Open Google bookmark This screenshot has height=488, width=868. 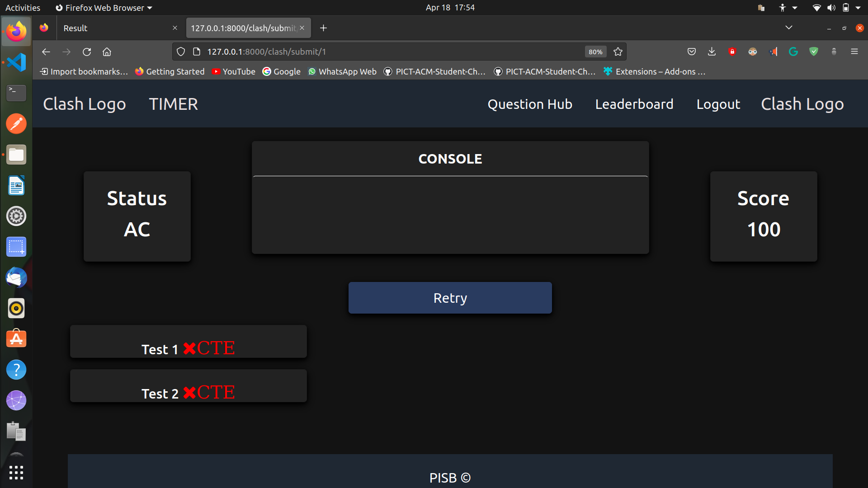(x=282, y=71)
